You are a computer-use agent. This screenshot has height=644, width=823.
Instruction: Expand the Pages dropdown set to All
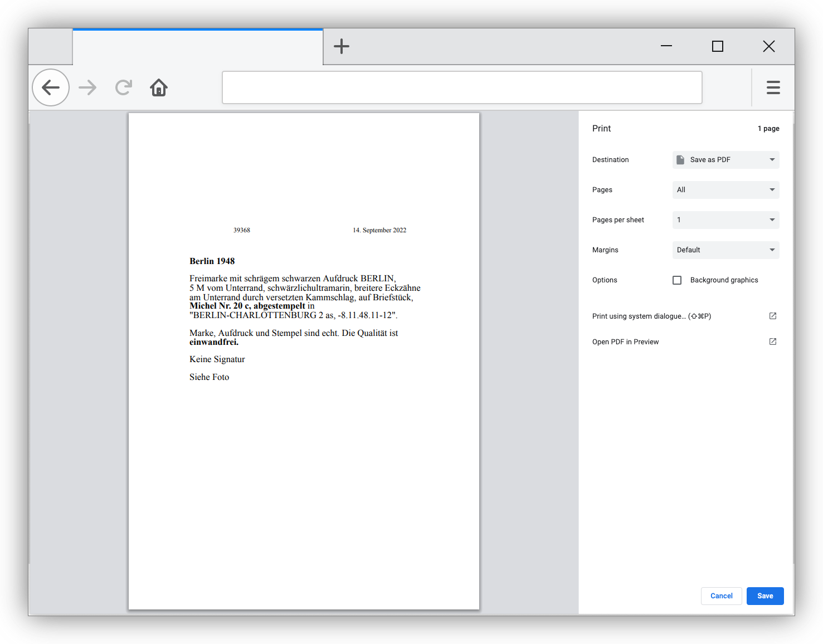pos(725,190)
